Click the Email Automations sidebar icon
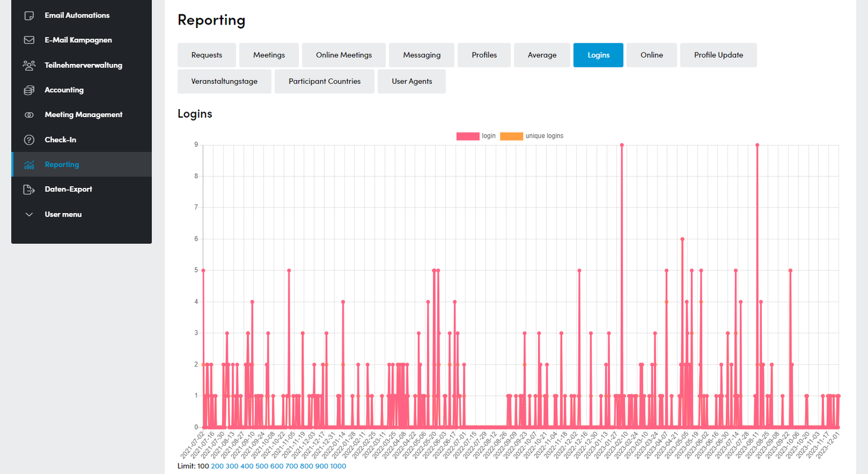 coord(29,15)
